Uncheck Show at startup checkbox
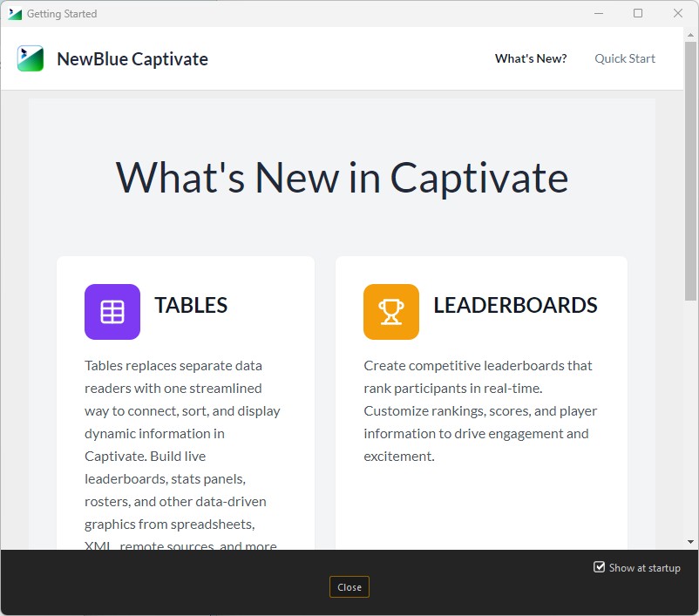The width and height of the screenshot is (699, 616). [x=599, y=567]
